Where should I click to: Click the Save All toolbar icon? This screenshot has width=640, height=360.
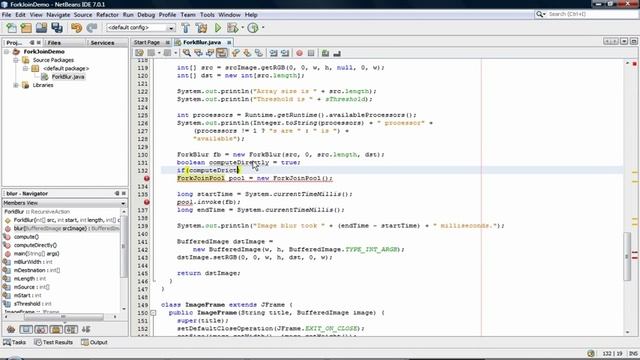click(x=57, y=28)
